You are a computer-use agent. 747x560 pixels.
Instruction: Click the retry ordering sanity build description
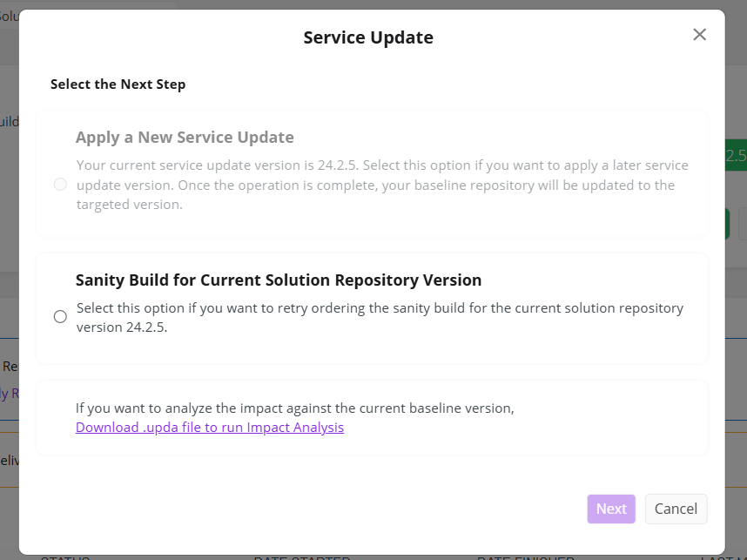click(x=380, y=318)
